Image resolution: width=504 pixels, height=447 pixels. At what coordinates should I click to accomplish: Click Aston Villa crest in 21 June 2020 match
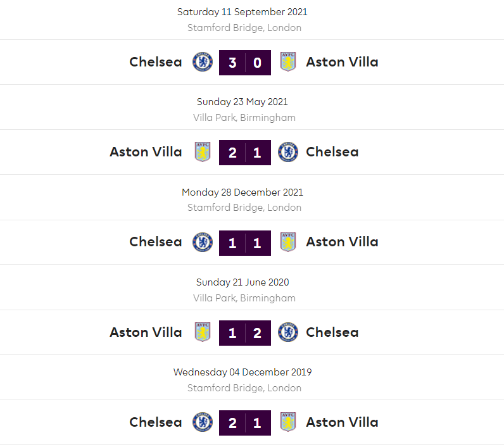click(x=203, y=332)
